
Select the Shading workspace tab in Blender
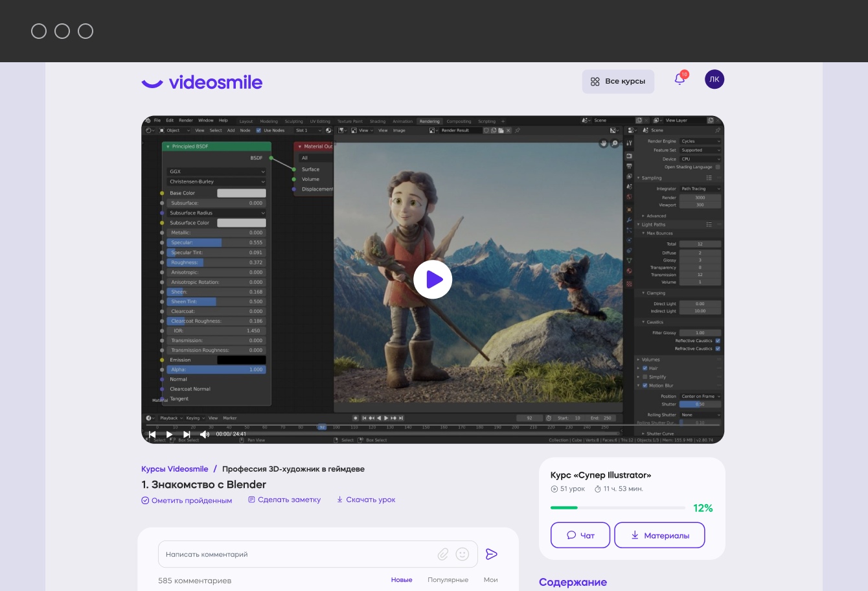pyautogui.click(x=378, y=121)
